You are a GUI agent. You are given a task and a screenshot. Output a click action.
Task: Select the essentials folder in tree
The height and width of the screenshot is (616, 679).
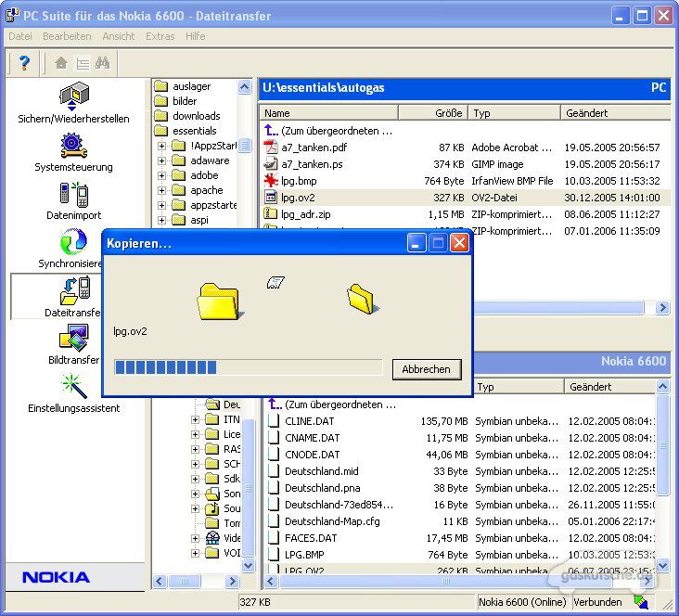tap(195, 131)
